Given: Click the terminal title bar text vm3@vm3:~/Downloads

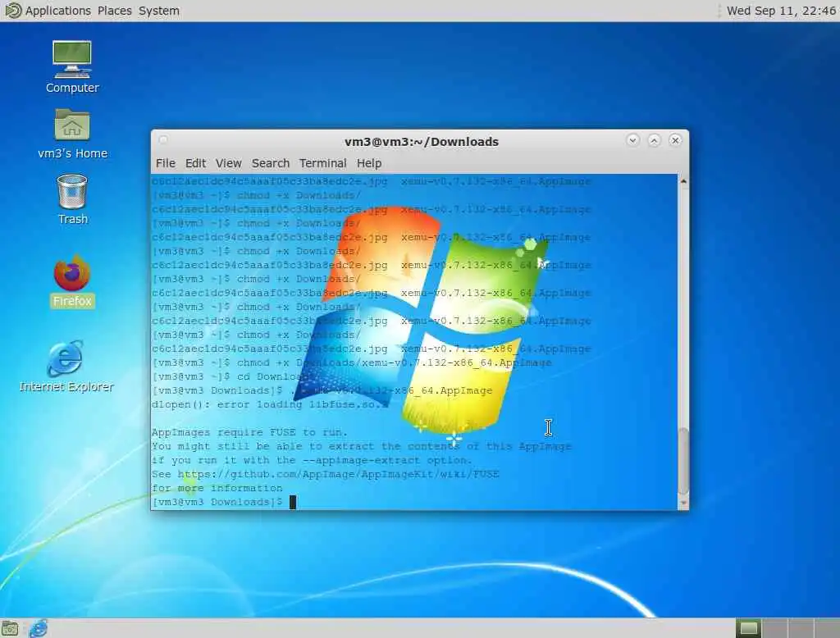Looking at the screenshot, I should point(422,141).
